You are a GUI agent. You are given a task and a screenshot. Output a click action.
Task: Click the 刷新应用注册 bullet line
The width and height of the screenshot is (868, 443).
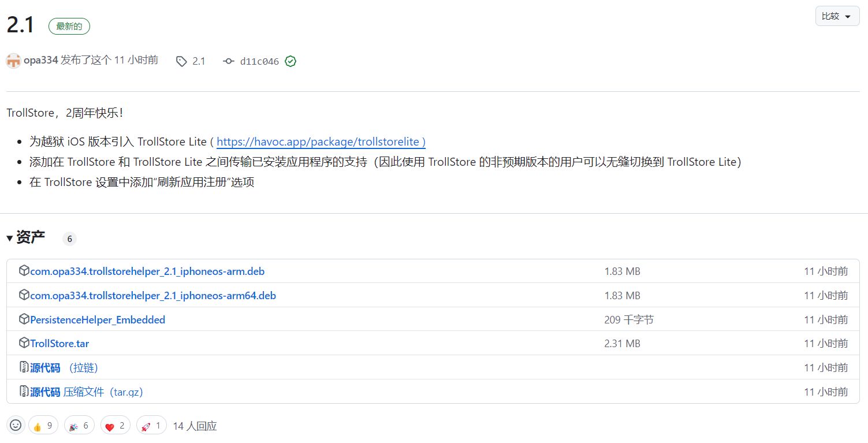pos(142,183)
